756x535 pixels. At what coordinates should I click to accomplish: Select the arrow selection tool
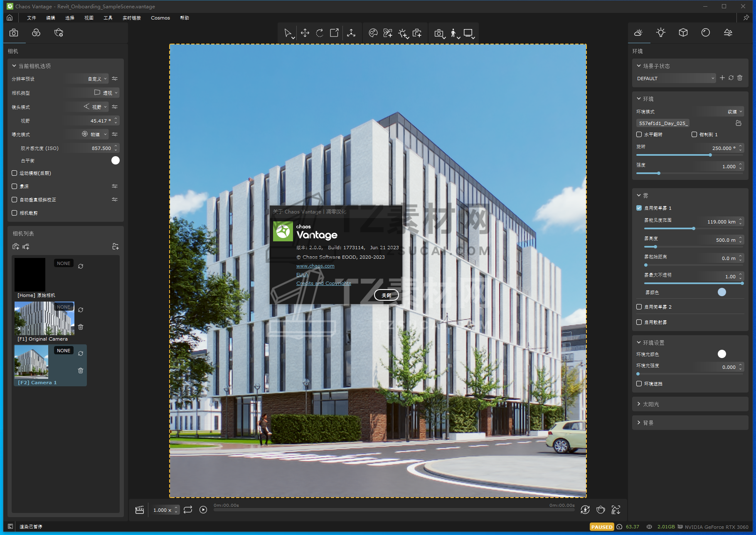pos(288,33)
